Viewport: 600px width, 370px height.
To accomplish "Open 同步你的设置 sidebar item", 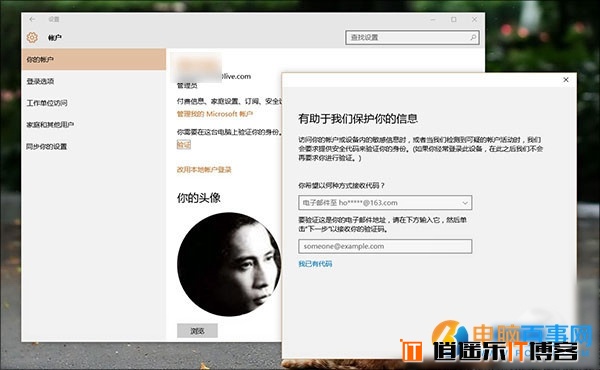I will coord(94,147).
